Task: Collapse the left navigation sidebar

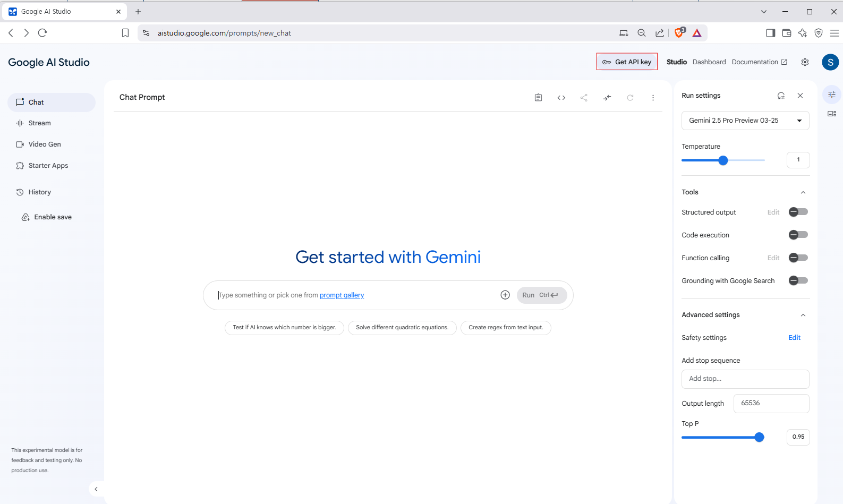Action: (96, 489)
